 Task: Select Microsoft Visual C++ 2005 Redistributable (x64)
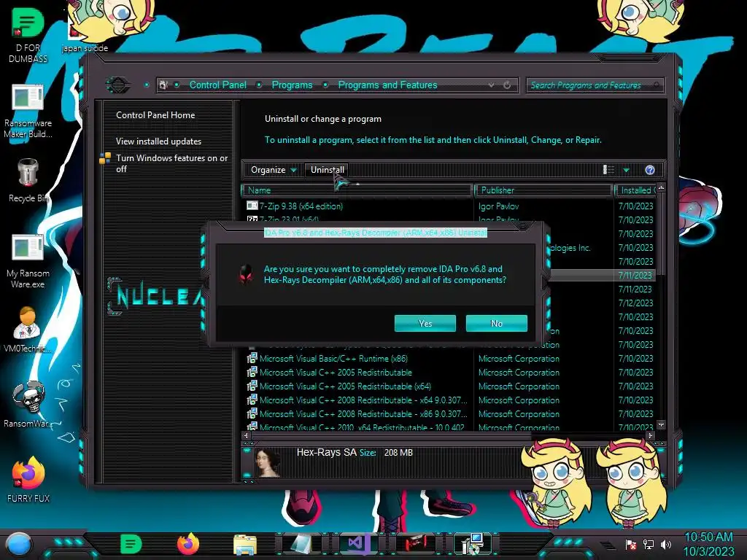345,386
